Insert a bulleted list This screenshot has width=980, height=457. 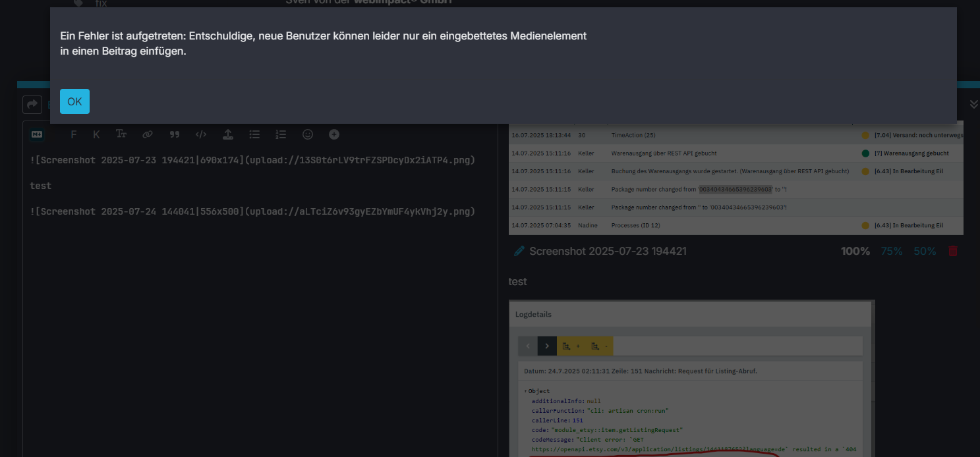254,134
